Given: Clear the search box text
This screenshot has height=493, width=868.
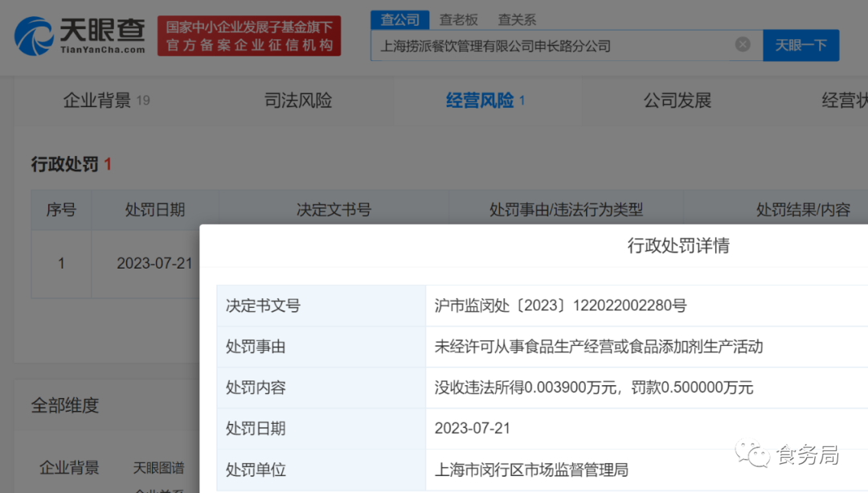Looking at the screenshot, I should pyautogui.click(x=743, y=44).
